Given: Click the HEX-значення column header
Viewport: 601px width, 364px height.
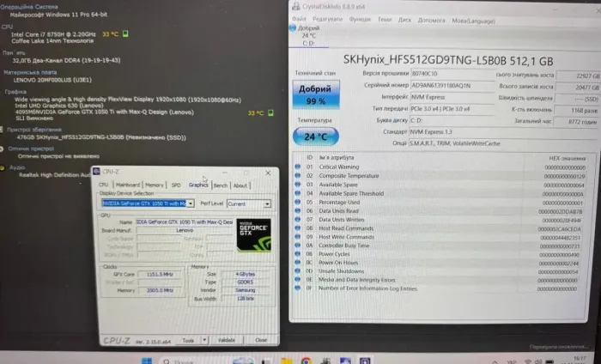Looking at the screenshot, I should pyautogui.click(x=568, y=158).
